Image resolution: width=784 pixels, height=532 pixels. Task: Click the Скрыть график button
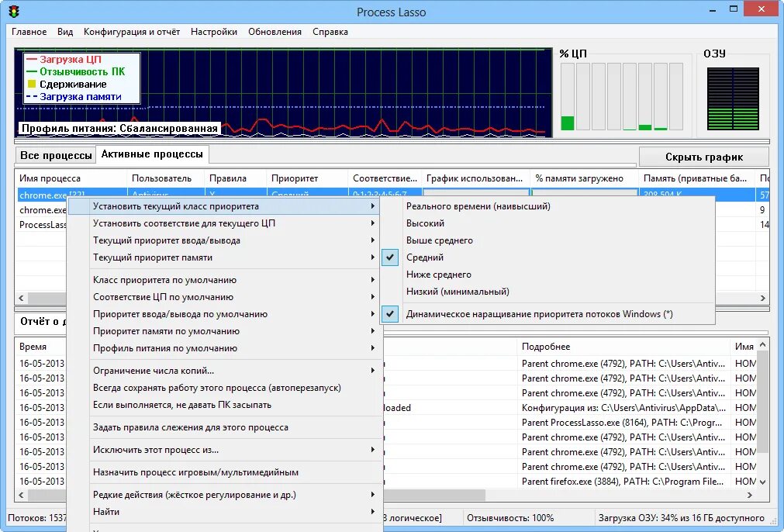[702, 155]
